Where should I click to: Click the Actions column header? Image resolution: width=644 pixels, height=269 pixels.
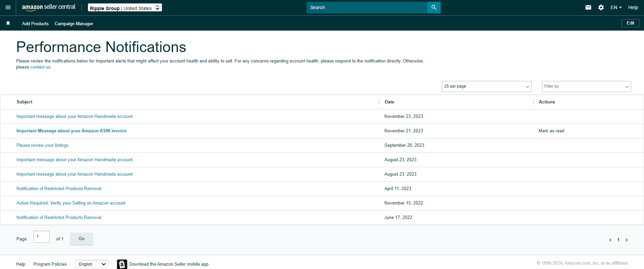point(547,102)
